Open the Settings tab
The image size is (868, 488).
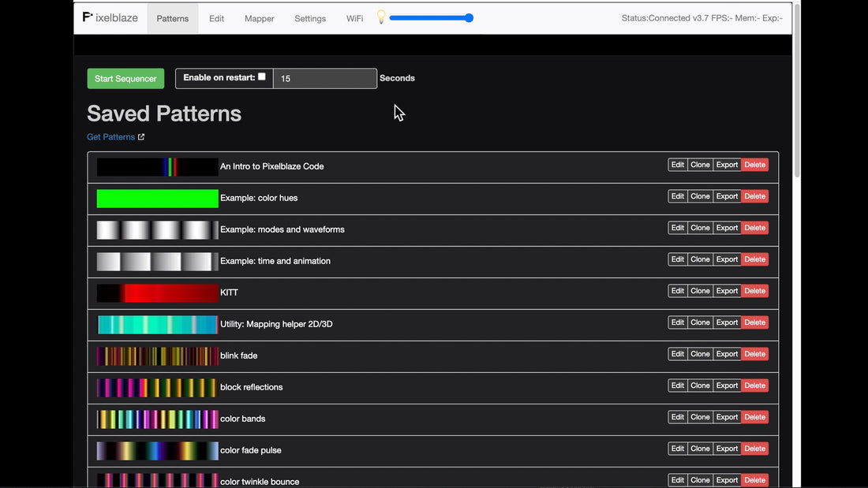click(x=310, y=18)
